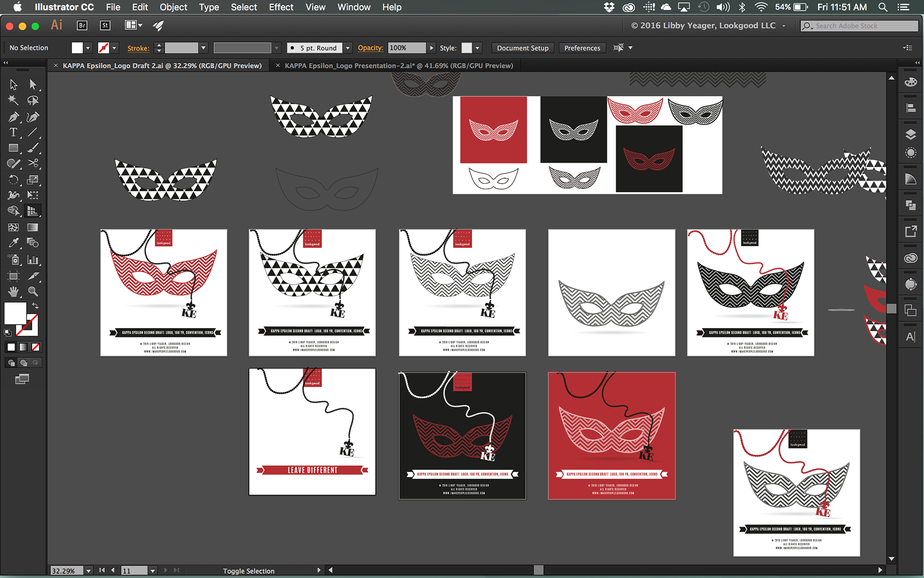The image size is (924, 578).
Task: Choose the Lasso tool
Action: click(x=33, y=100)
